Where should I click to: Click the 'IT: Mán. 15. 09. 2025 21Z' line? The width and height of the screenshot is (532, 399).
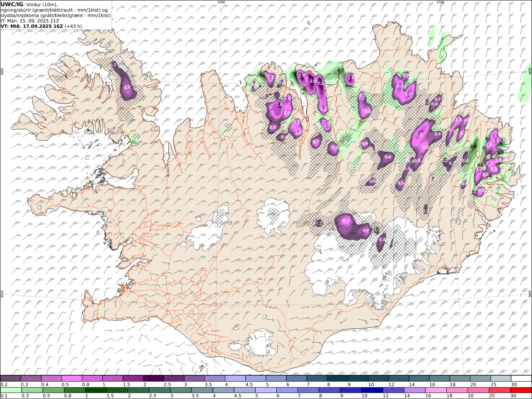click(30, 21)
